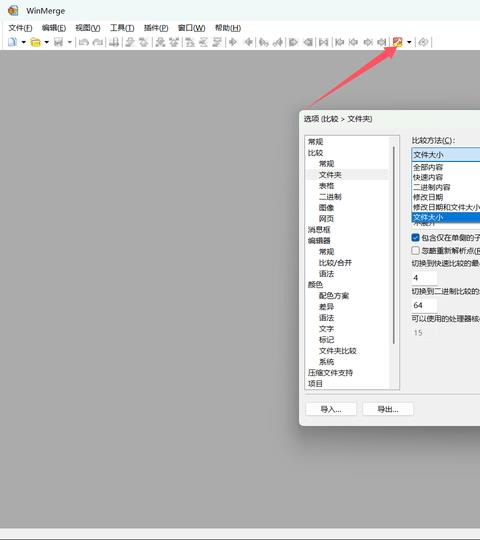Click the Refresh icon at toolbar end
This screenshot has width=480, height=540.
pos(423,42)
